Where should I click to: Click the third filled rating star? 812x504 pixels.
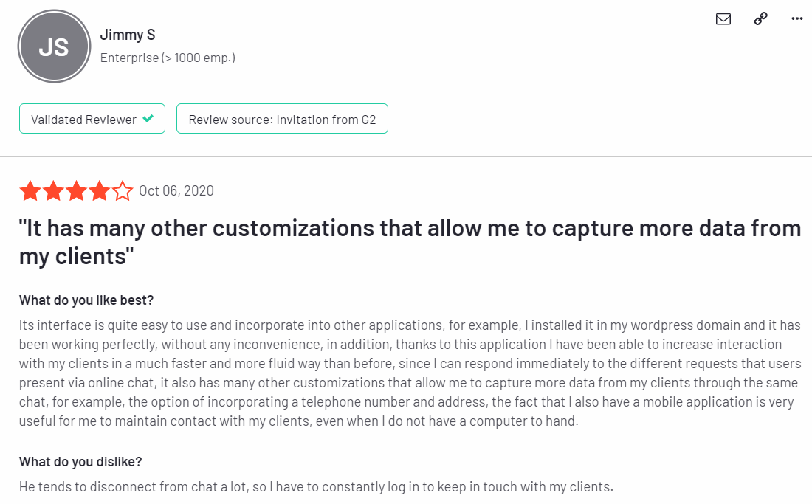77,190
